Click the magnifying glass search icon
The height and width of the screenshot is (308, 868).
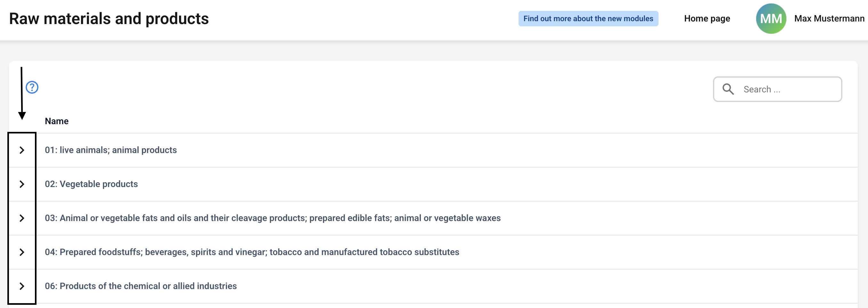[728, 89]
